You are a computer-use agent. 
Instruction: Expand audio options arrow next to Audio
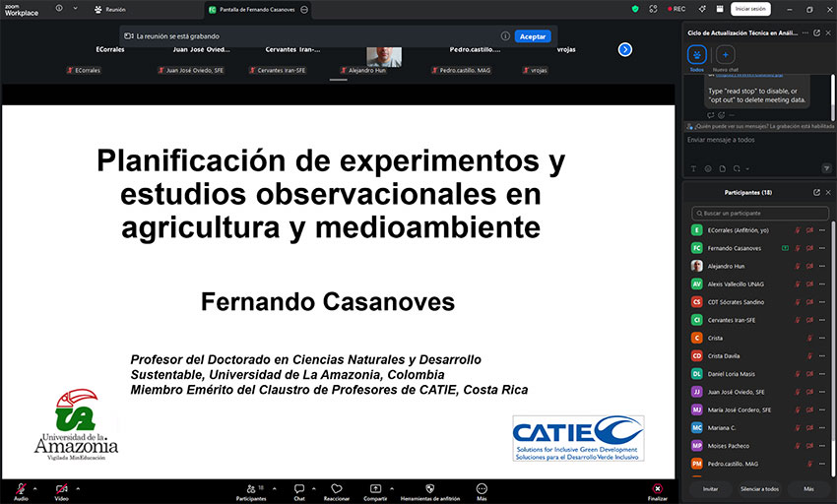click(x=35, y=487)
